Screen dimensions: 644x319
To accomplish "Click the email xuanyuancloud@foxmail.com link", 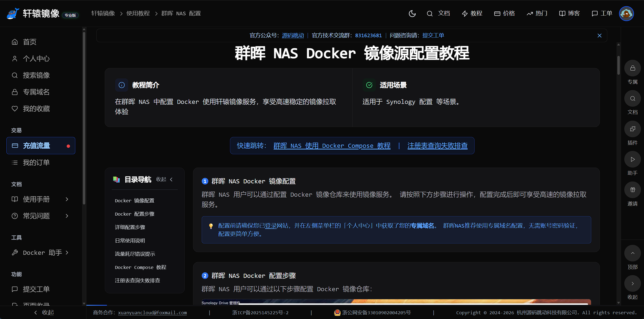I will 153,313.
